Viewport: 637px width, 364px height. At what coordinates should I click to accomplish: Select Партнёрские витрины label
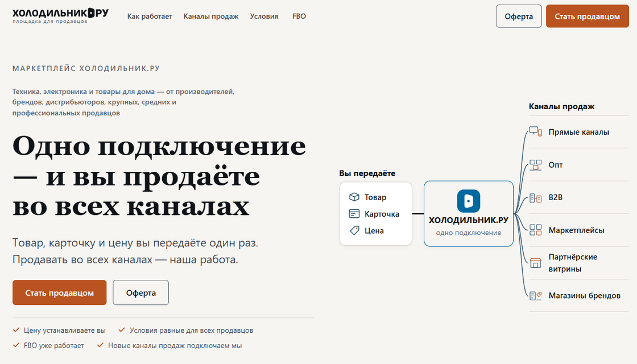pos(573,263)
